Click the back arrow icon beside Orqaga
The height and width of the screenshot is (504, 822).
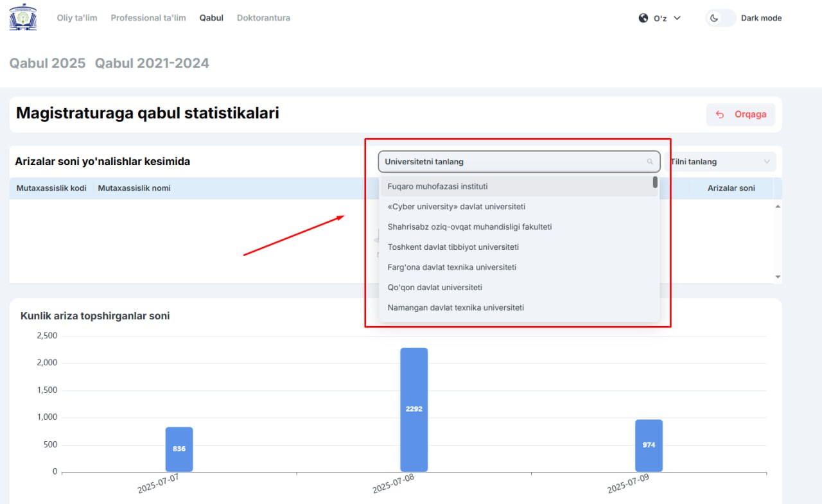point(720,114)
